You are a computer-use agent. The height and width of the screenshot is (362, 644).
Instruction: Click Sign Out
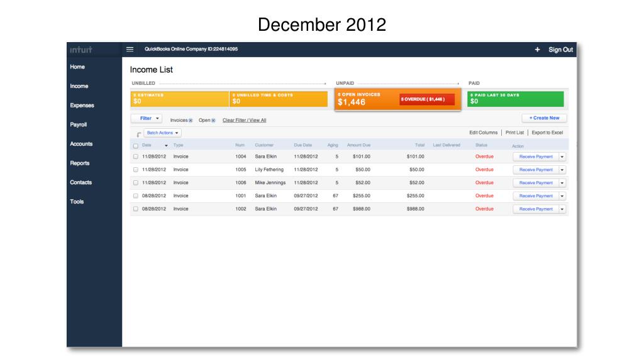coord(560,50)
